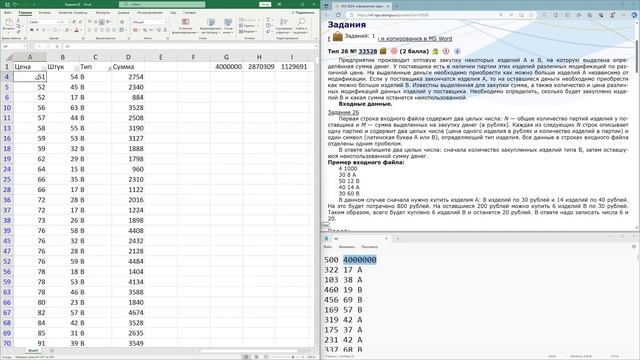
Task: Toggle Underline formatting in Excel
Action: coord(44,30)
